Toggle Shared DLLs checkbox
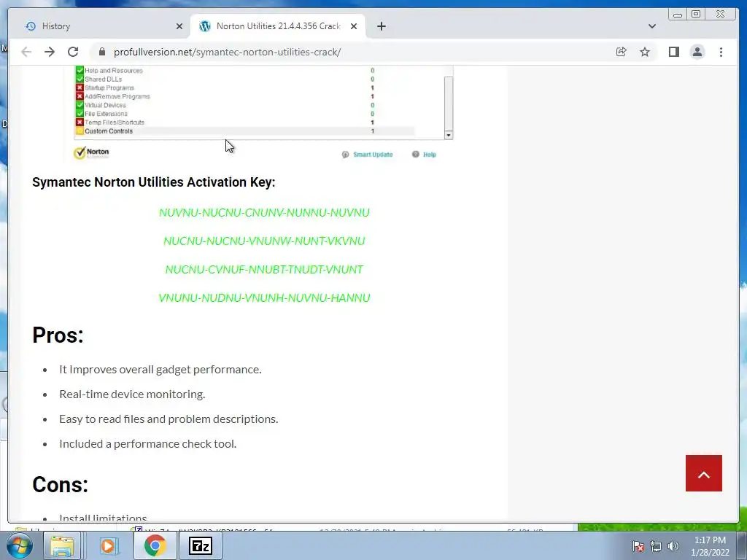747x560 pixels. [x=80, y=79]
